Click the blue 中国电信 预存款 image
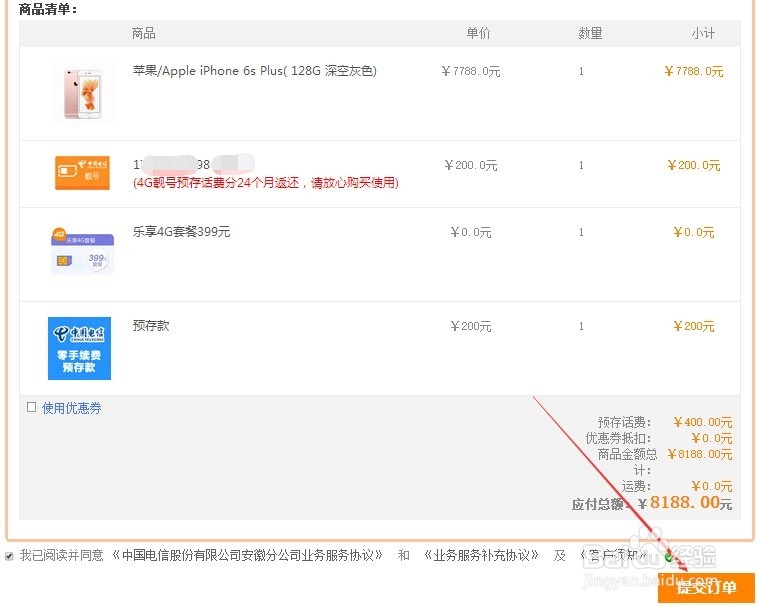Screen dimensions: 760x607 [79, 348]
